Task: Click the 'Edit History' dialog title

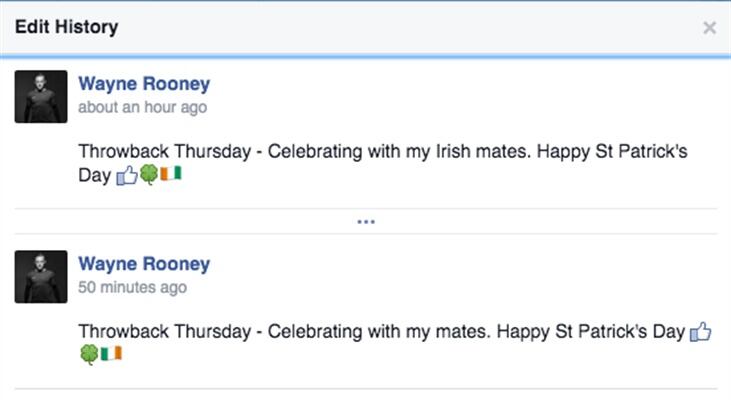Action: click(67, 27)
